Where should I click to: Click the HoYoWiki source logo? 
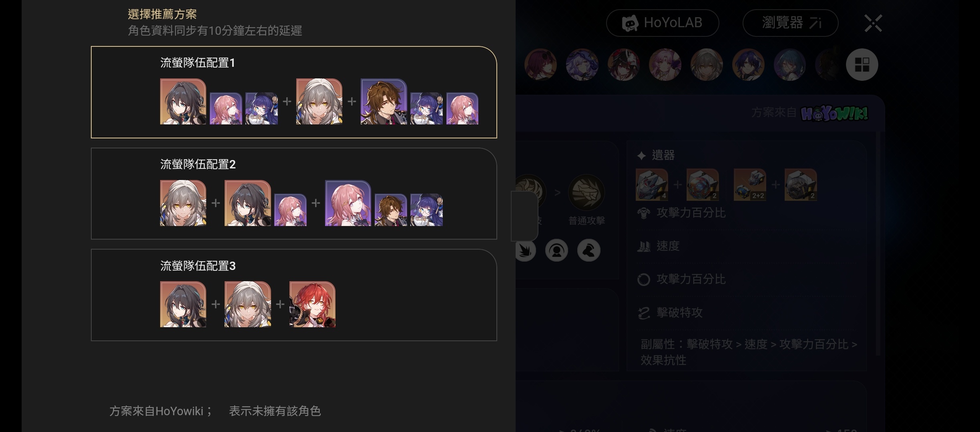[834, 114]
